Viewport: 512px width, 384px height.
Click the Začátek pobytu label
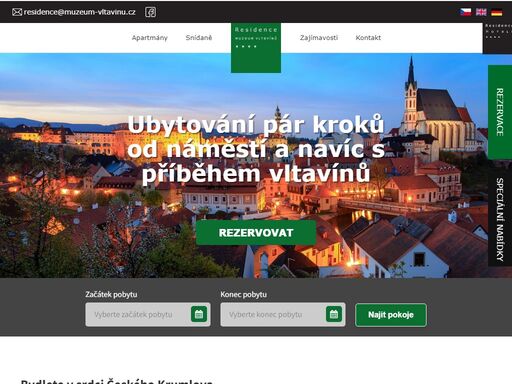111,295
